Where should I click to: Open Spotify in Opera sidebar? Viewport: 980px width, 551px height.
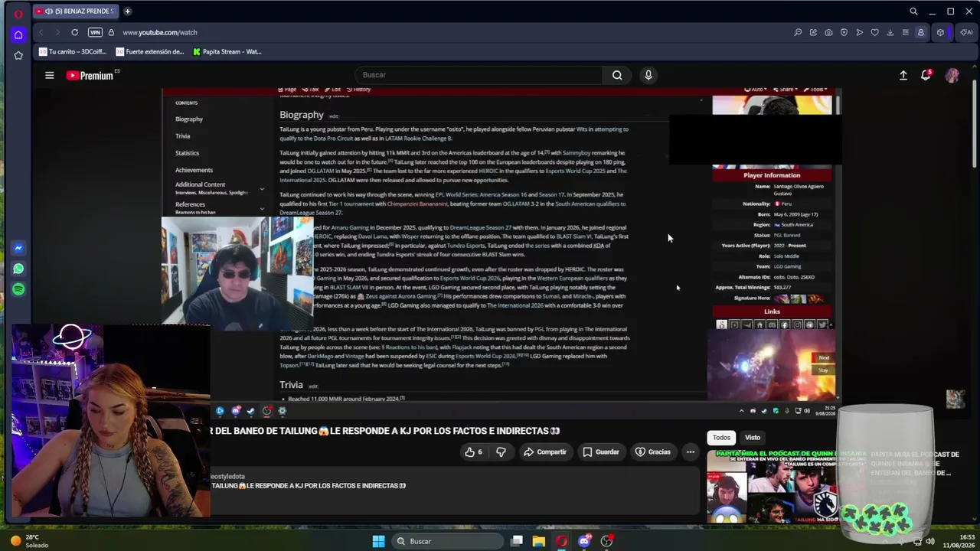tap(18, 289)
